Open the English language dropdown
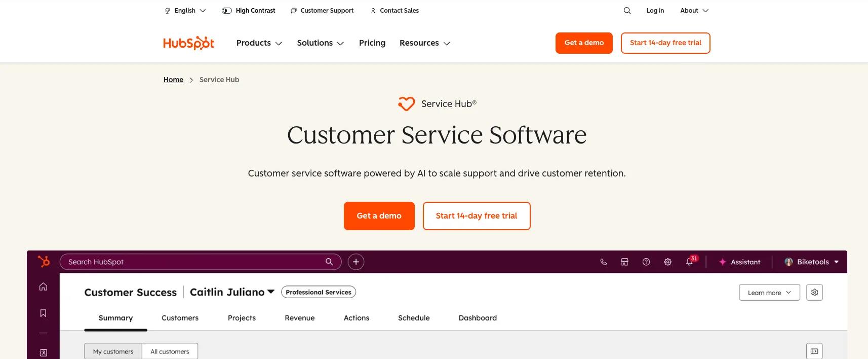 coord(185,11)
